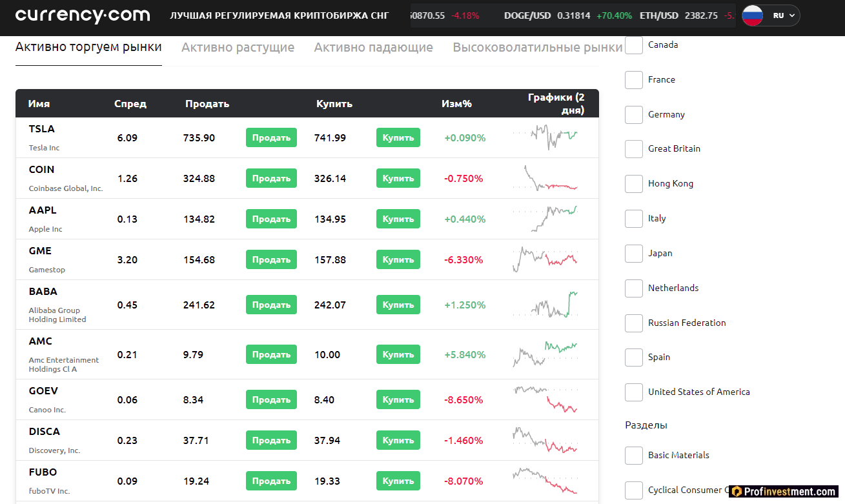
Task: Click Купить button for TSLA
Action: 398,137
